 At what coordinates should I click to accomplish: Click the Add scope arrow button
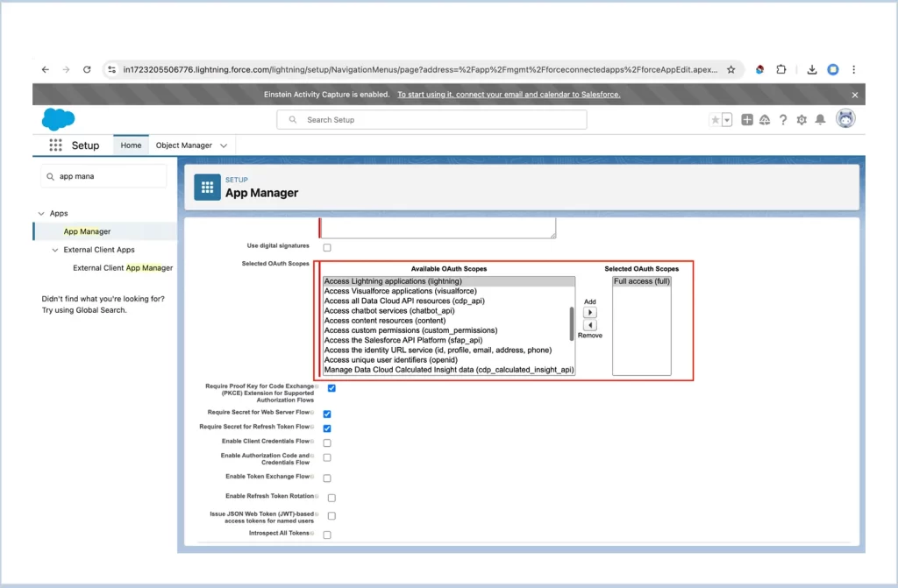tap(590, 313)
